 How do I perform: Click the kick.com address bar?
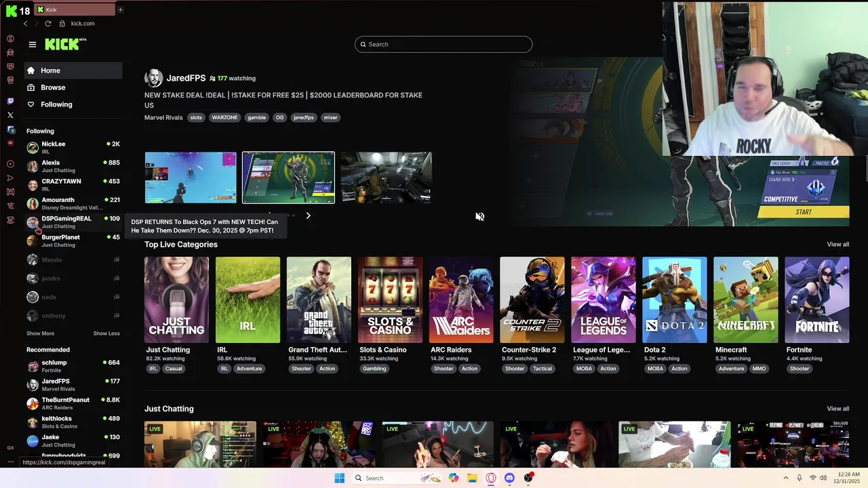click(x=83, y=24)
